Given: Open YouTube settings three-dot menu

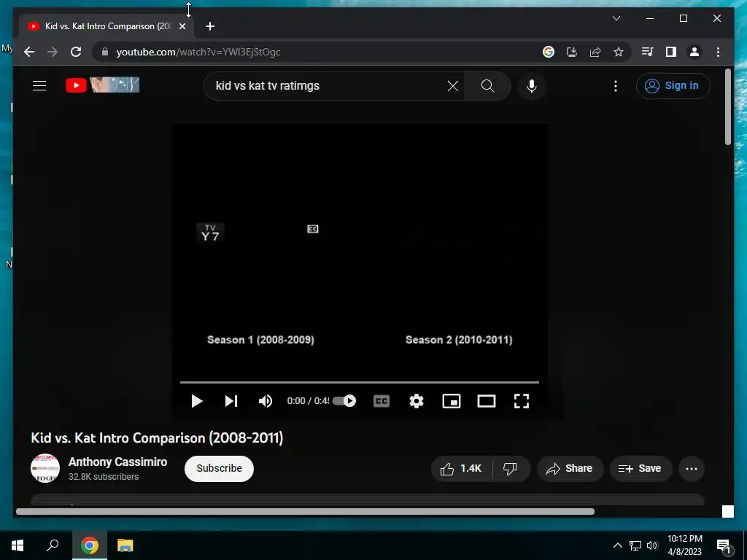Looking at the screenshot, I should click(x=616, y=86).
